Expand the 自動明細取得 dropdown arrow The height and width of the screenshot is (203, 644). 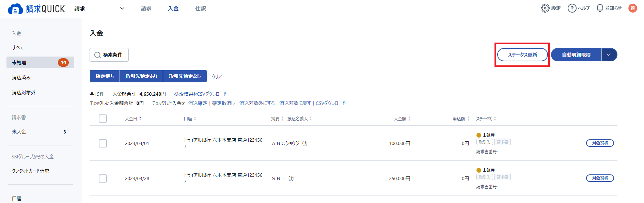click(x=609, y=55)
